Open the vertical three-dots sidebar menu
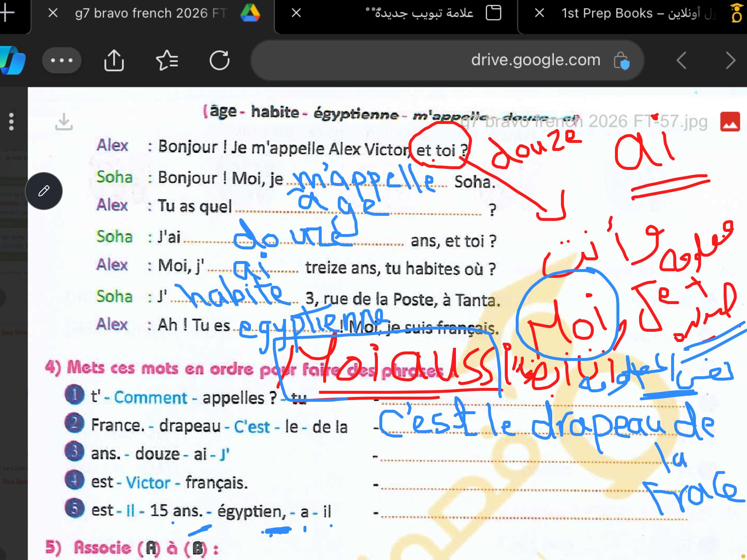Viewport: 747px width, 560px height. click(x=11, y=121)
